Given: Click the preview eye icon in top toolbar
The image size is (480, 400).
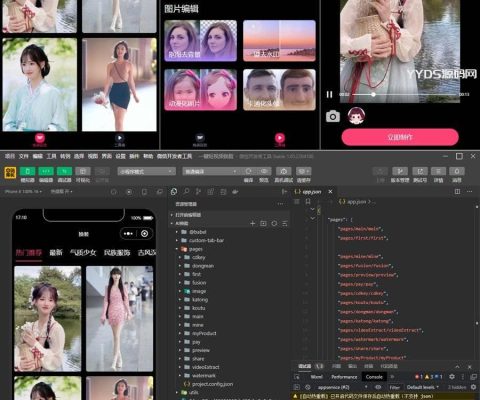Looking at the screenshot, I should 264,171.
